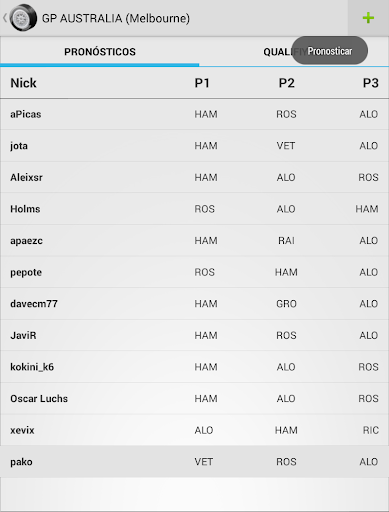The image size is (389, 512).
Task: Select the aPicas row
Action: point(194,114)
